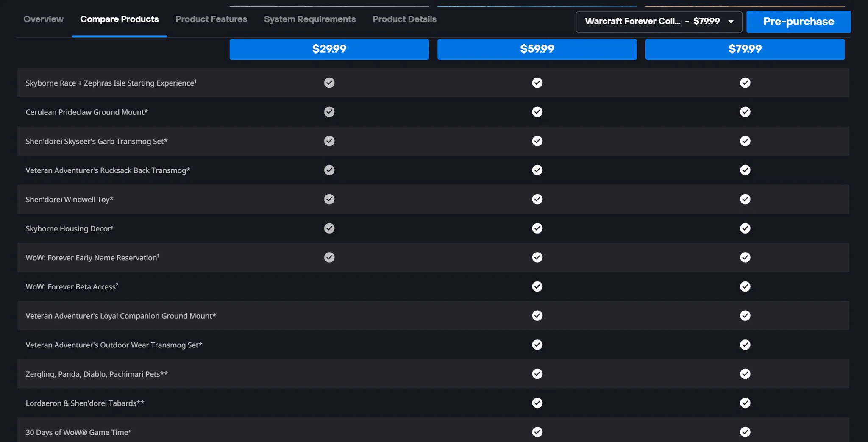This screenshot has width=868, height=442.
Task: Click "WoW: Forever Early Name Reservation" label
Action: (92, 258)
